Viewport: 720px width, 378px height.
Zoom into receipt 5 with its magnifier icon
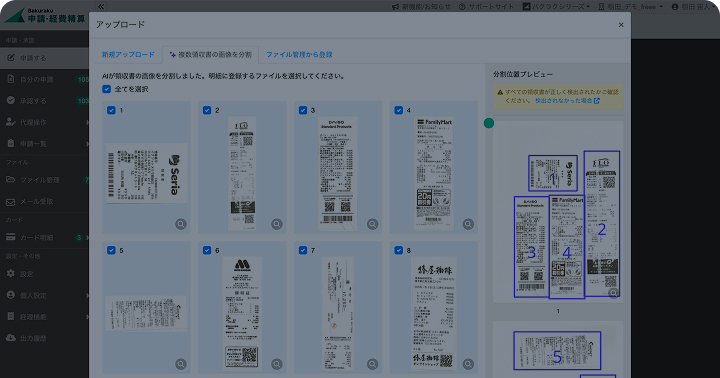181,364
